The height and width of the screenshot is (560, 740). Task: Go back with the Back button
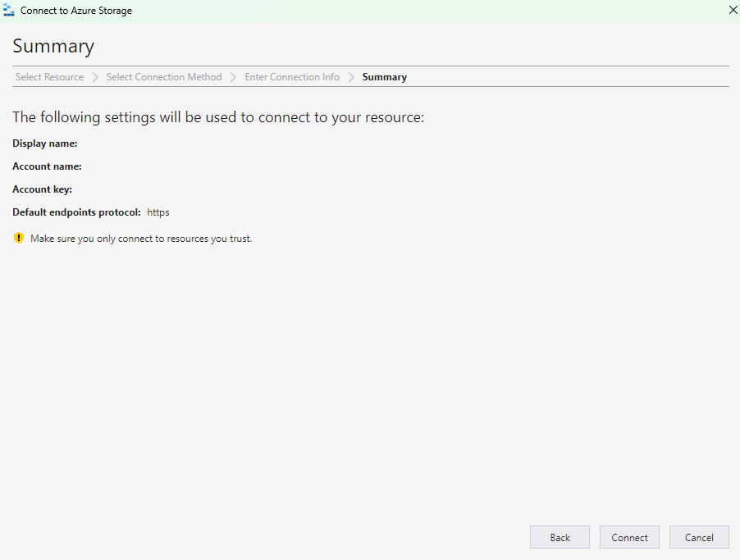(560, 537)
